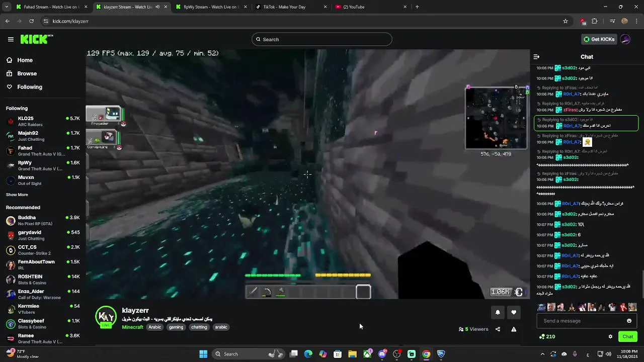644x362 pixels.
Task: Select the Arabic capitalized tag
Action: [155, 327]
